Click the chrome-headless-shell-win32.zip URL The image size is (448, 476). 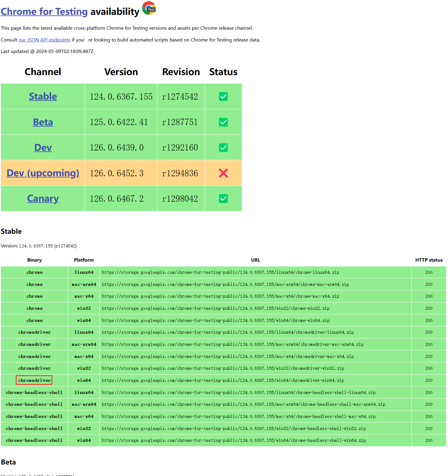[234, 428]
